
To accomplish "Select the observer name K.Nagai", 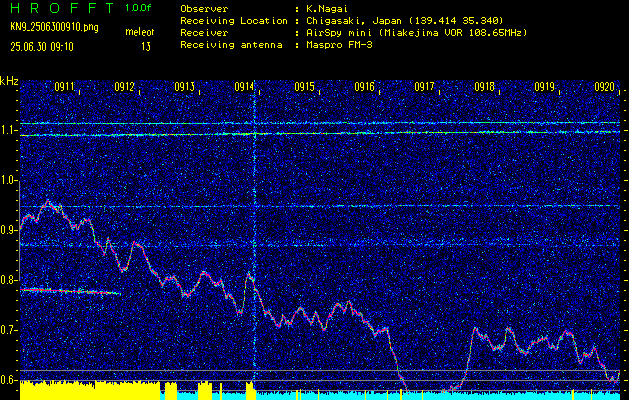I will [327, 8].
